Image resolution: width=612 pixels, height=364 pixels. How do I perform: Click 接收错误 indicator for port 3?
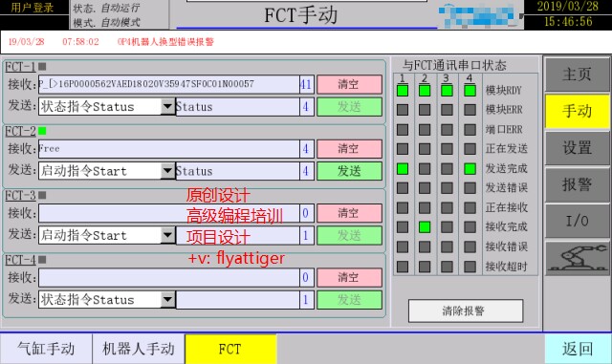[447, 246]
